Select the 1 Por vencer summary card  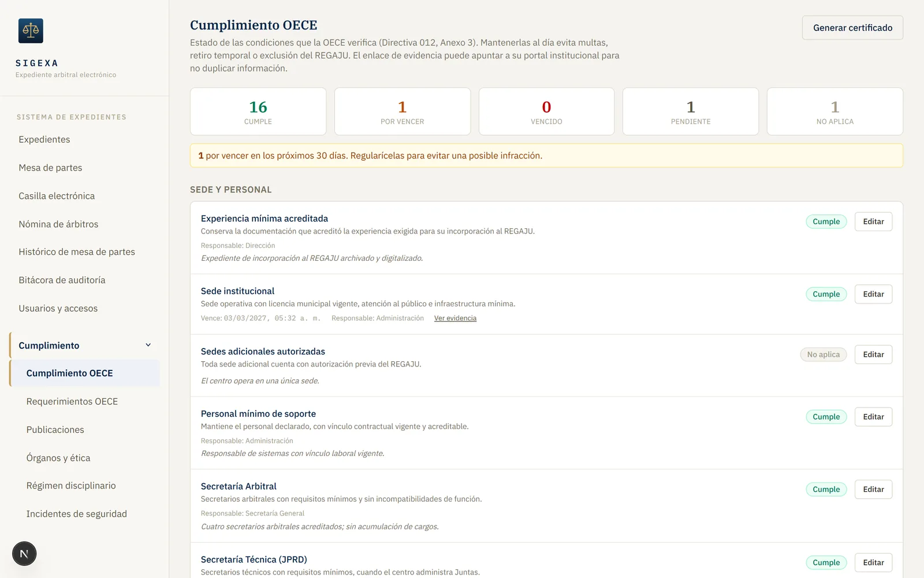tap(403, 112)
